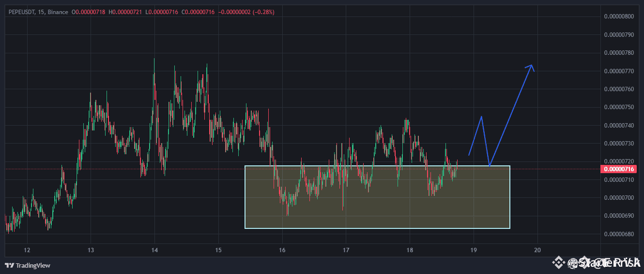This screenshot has width=644, height=274.
Task: Click date label 13 on time axis
Action: (x=91, y=250)
